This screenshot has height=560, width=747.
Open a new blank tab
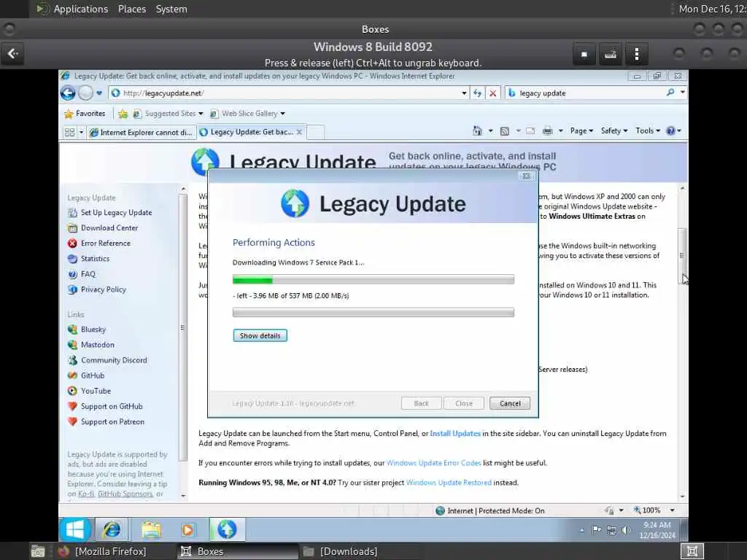click(315, 132)
